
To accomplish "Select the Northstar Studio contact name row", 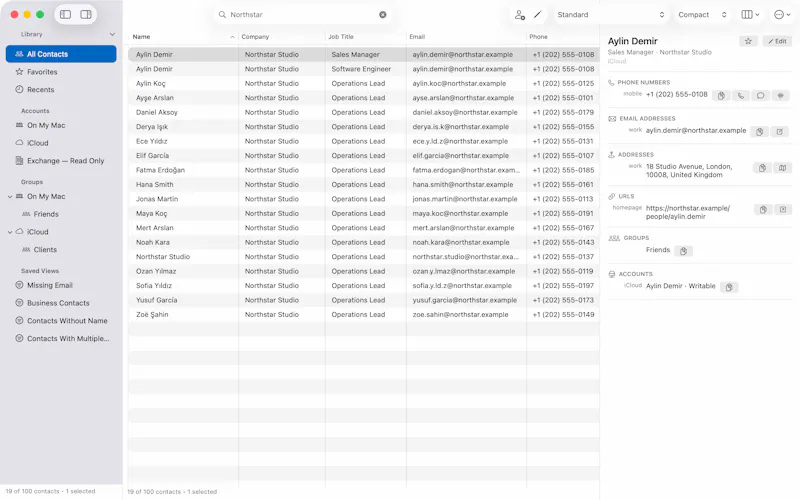I will (364, 257).
